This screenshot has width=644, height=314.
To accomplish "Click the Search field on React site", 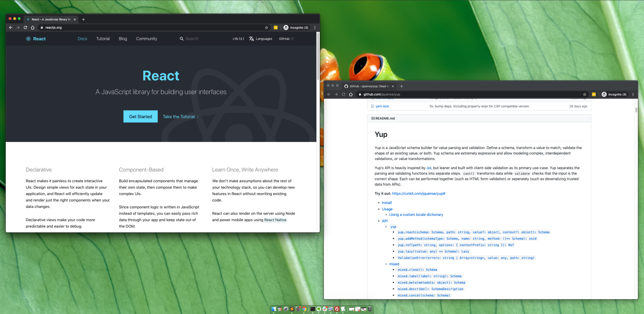I will [192, 39].
